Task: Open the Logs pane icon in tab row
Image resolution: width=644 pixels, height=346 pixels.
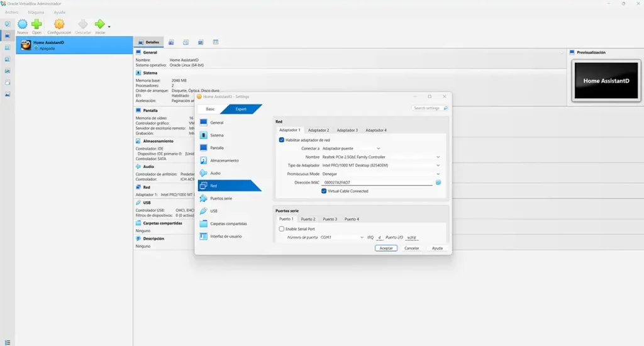Action: tap(186, 42)
